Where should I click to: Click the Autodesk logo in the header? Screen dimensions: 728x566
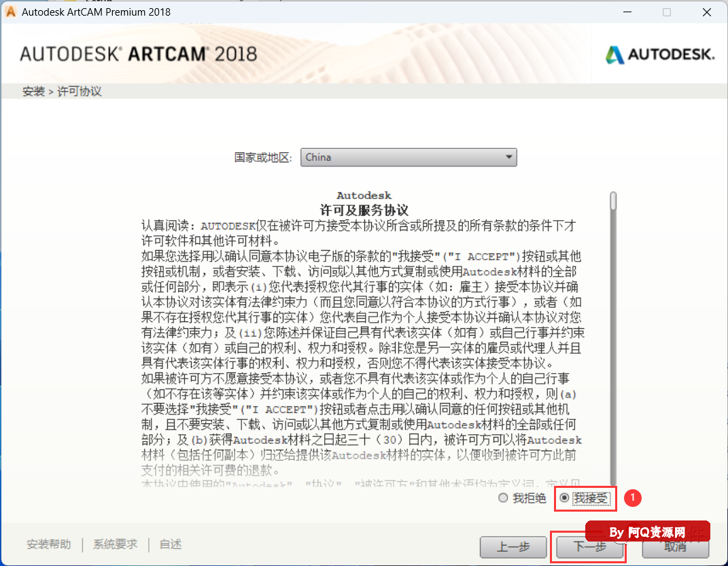[660, 54]
